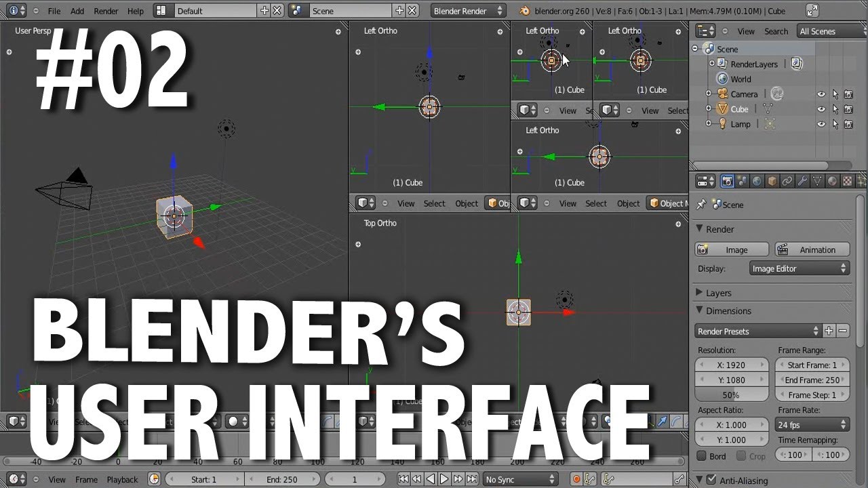Screen dimensions: 868x488
Task: Toggle Camera visibility eye
Action: point(821,94)
